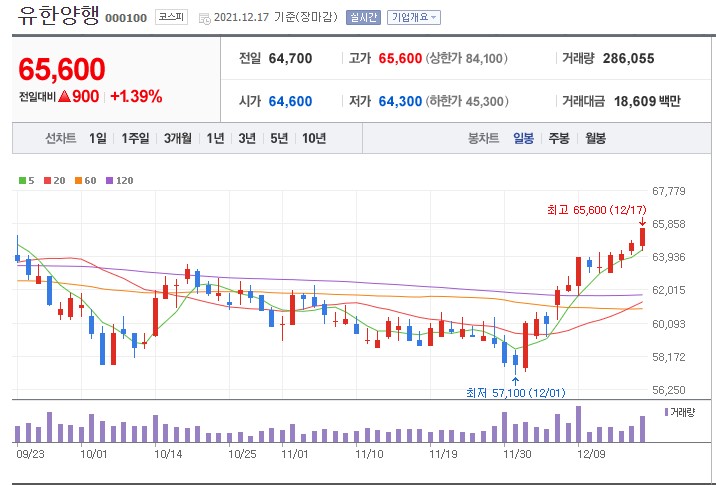Click the purple 거래량 legend marker
716x485 pixels.
click(x=666, y=412)
